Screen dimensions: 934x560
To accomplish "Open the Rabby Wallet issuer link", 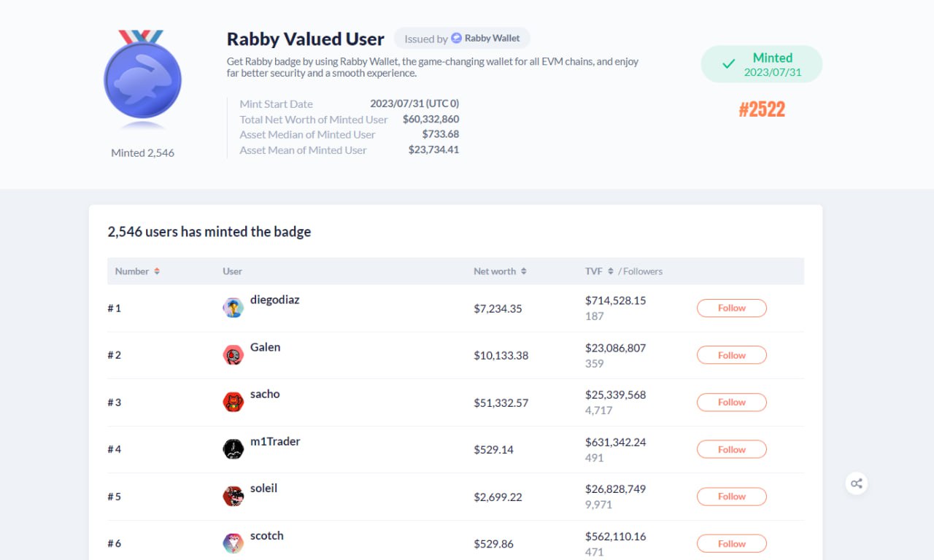I will pyautogui.click(x=492, y=39).
